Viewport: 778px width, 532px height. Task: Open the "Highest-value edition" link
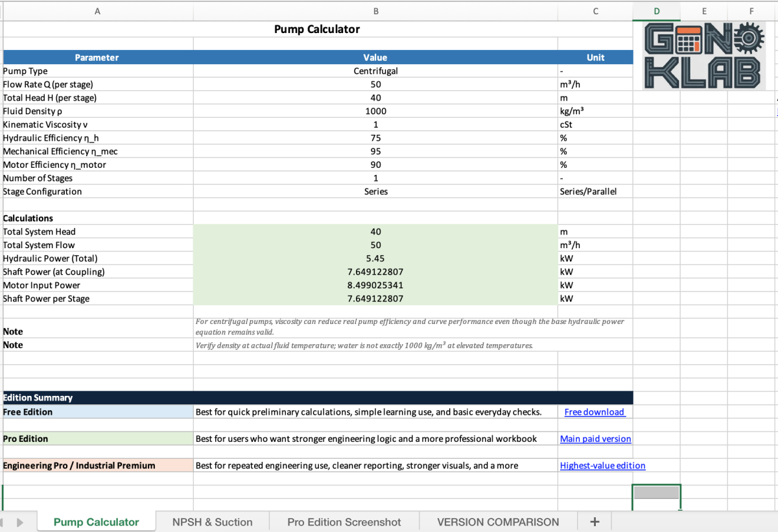click(x=602, y=465)
